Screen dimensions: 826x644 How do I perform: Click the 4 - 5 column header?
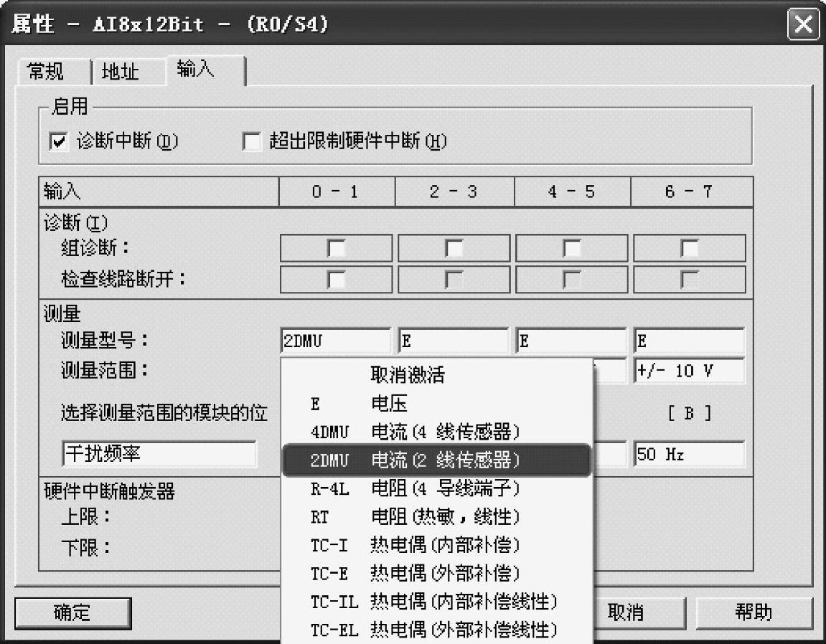pyautogui.click(x=572, y=191)
